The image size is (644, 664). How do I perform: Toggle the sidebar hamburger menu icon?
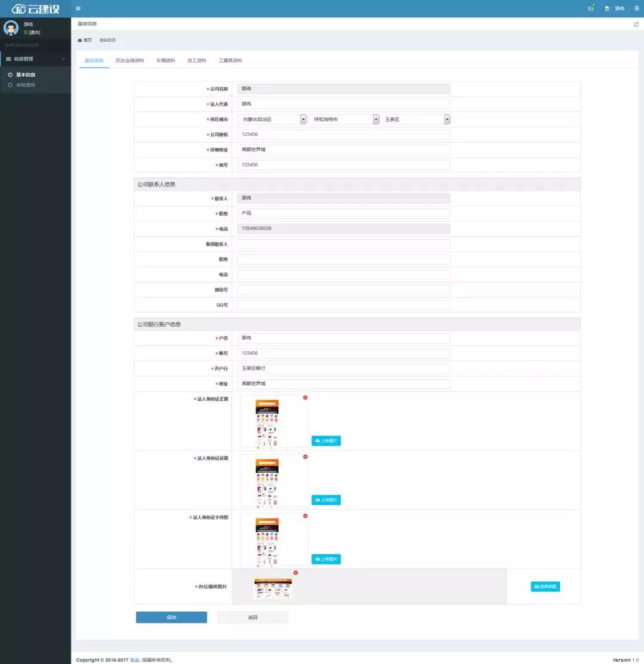coord(78,8)
